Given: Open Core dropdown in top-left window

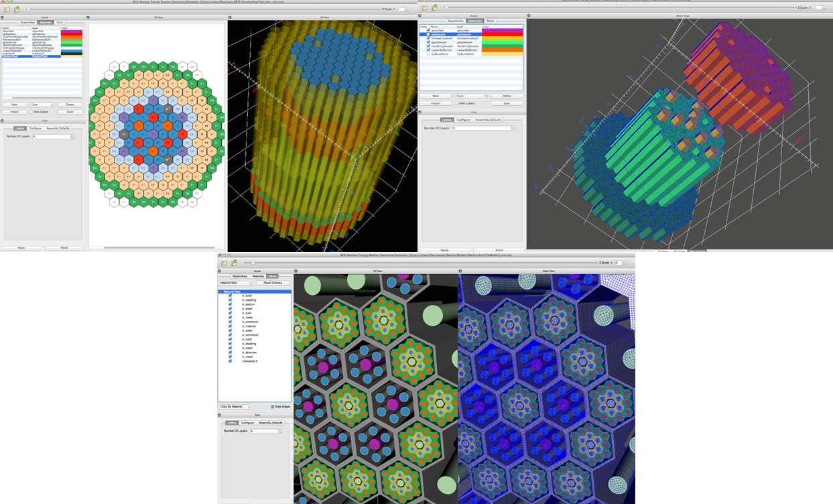Looking at the screenshot, I should 42,105.
